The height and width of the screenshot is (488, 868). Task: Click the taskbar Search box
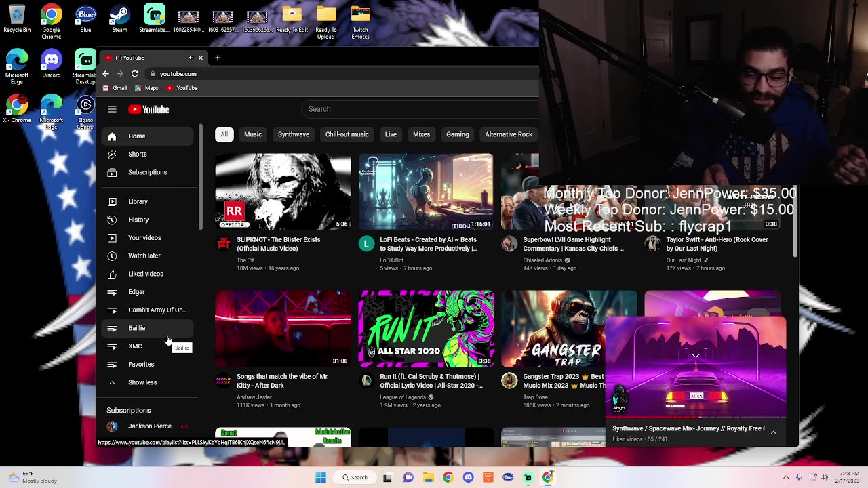[x=354, y=477]
